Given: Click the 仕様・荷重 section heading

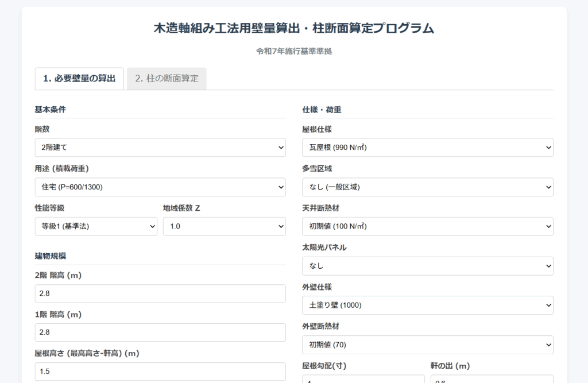Looking at the screenshot, I should pos(322,109).
